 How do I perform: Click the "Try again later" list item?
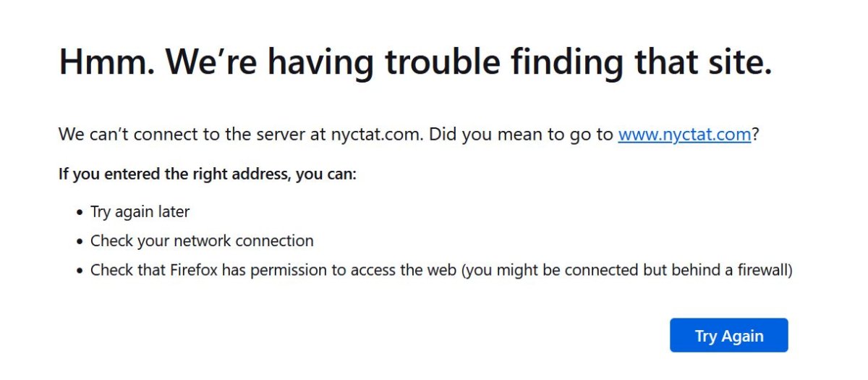[x=140, y=212]
